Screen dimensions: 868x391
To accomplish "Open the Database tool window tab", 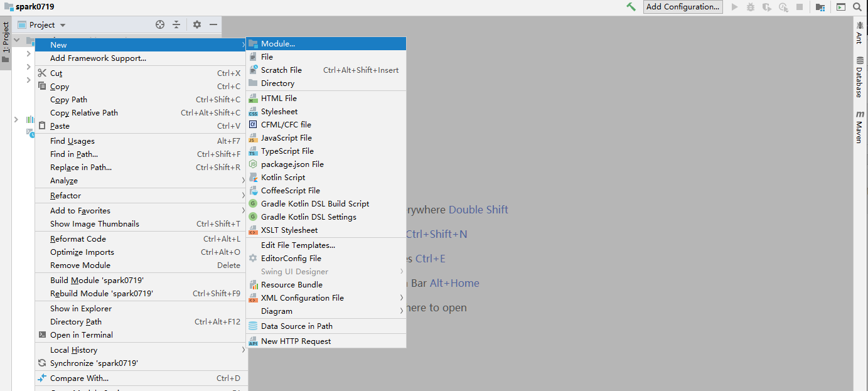I will click(859, 77).
